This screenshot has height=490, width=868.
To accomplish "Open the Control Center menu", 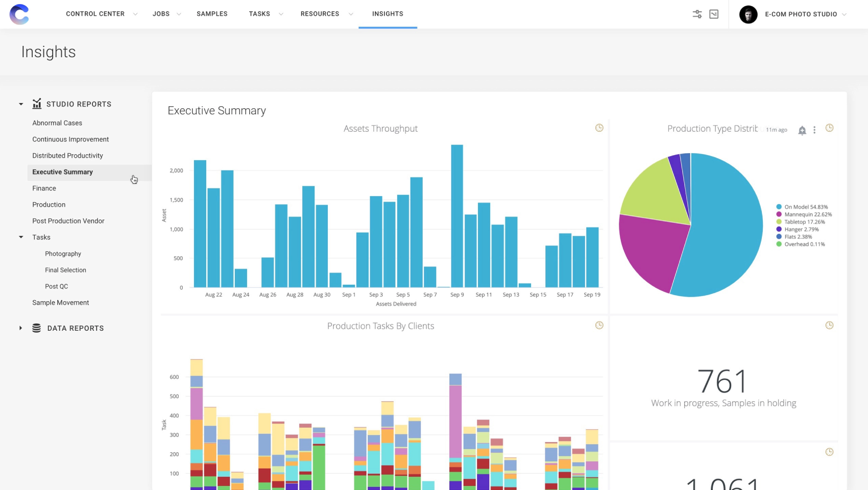I will 100,14.
